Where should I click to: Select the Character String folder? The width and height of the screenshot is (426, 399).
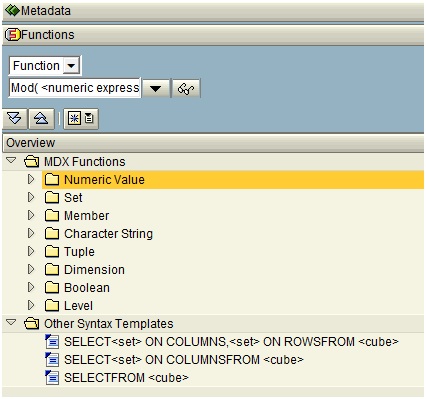[x=108, y=234]
